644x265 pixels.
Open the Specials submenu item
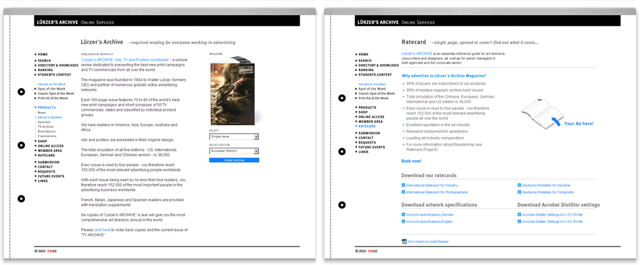(x=44, y=122)
